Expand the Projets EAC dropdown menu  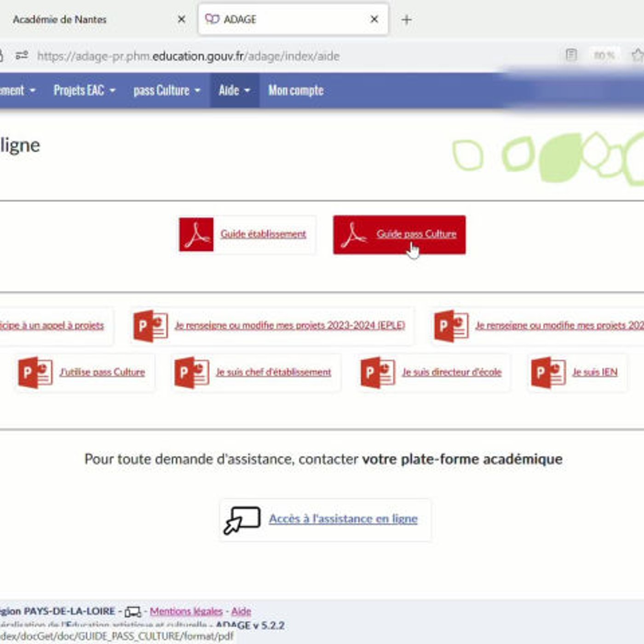[x=84, y=90]
